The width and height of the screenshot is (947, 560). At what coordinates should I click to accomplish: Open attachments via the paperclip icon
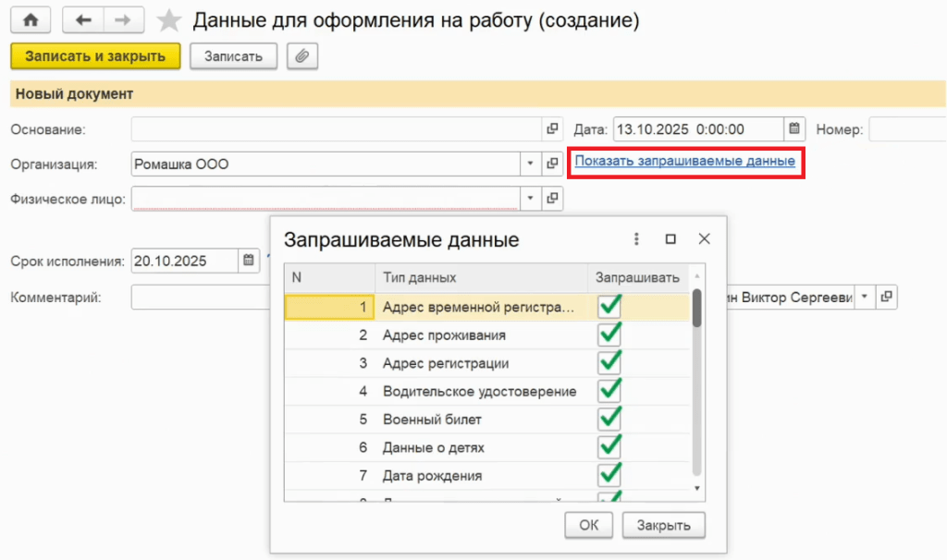pos(301,56)
